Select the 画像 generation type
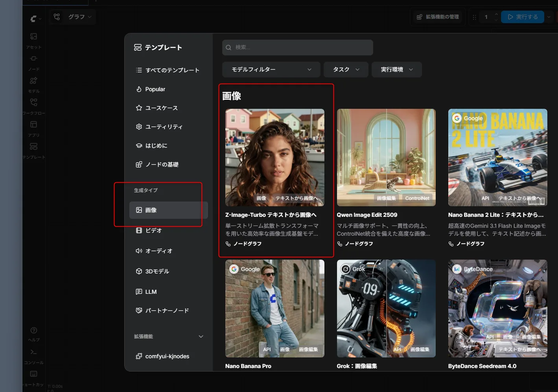Viewport: 558px width, 392px height. (x=168, y=210)
